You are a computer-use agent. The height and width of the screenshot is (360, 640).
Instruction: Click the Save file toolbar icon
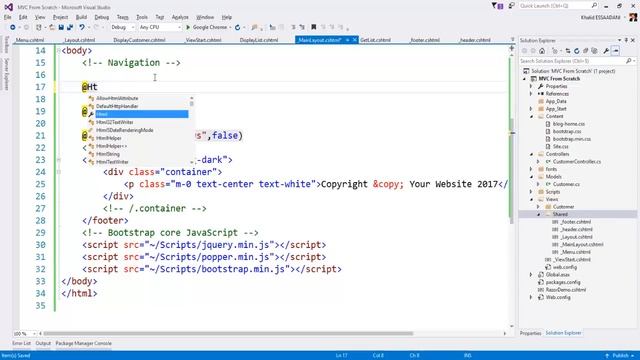[x=61, y=27]
